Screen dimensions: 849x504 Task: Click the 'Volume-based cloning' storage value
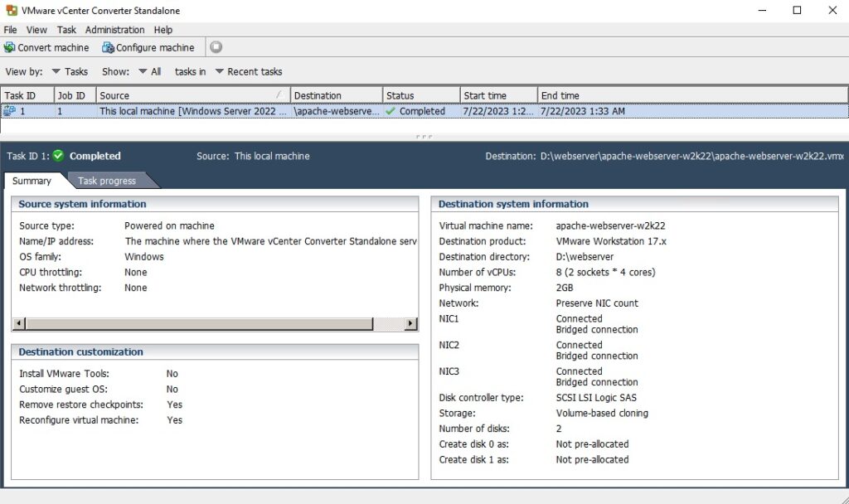click(x=602, y=414)
